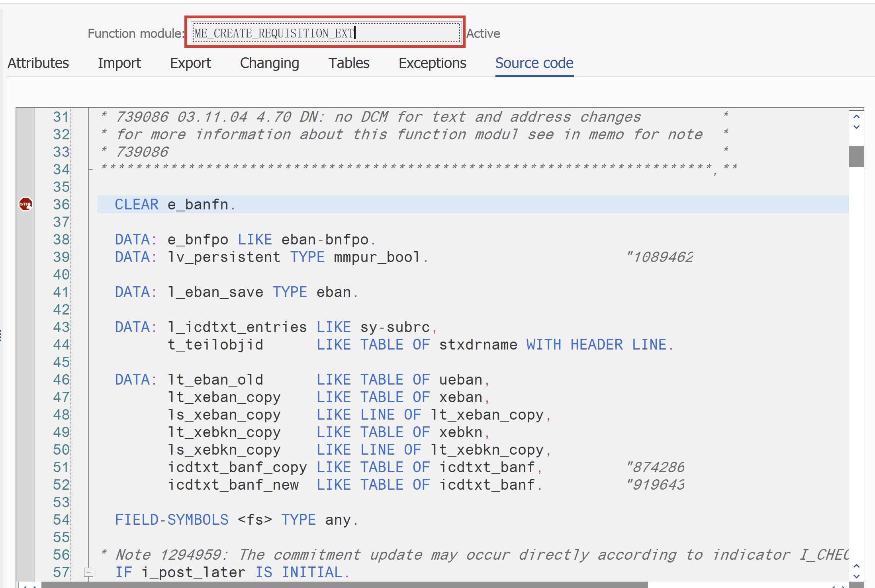Screen dimensions: 875x588
Task: Switch to the Import tab
Action: pyautogui.click(x=119, y=63)
